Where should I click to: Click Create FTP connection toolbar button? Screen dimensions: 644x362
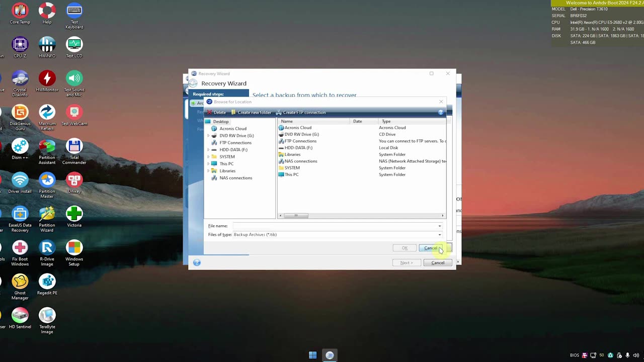point(301,113)
